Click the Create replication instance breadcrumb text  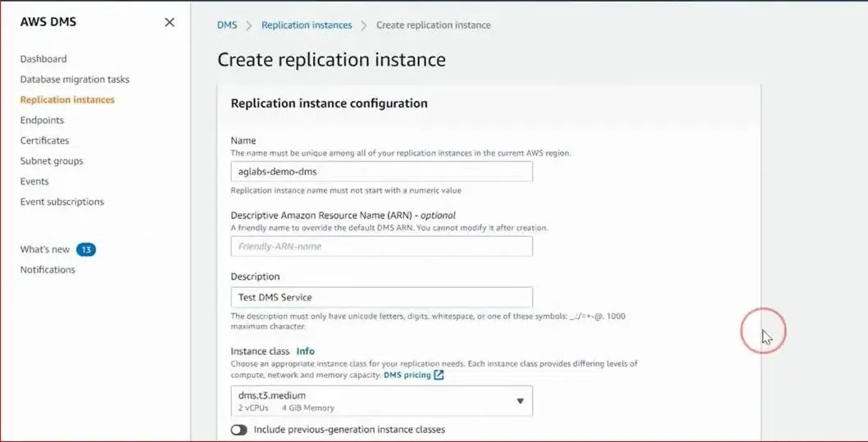[434, 25]
